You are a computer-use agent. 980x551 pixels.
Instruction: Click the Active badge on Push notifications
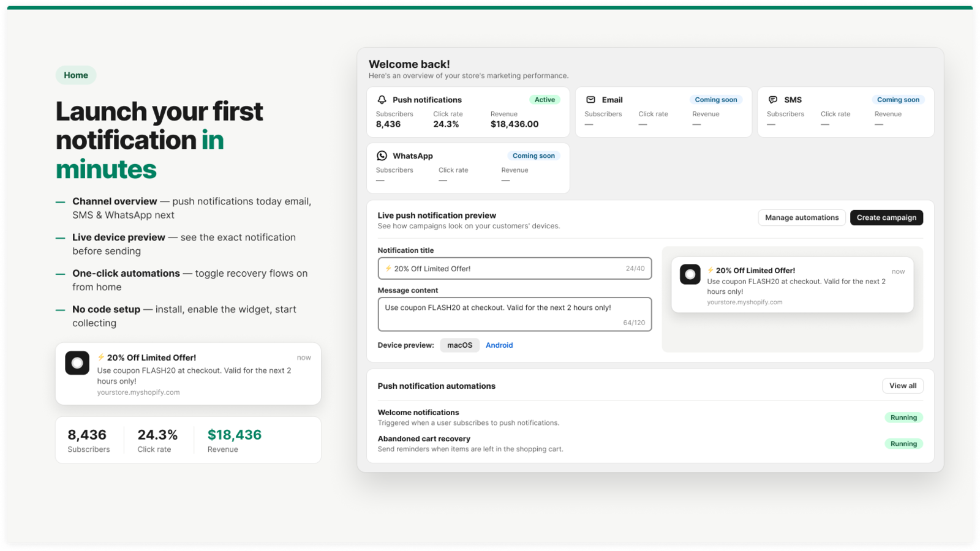pos(545,100)
